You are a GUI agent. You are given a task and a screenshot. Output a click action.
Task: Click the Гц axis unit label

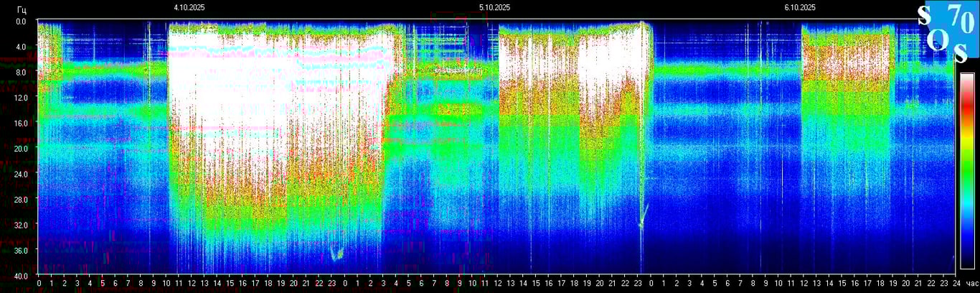point(22,8)
